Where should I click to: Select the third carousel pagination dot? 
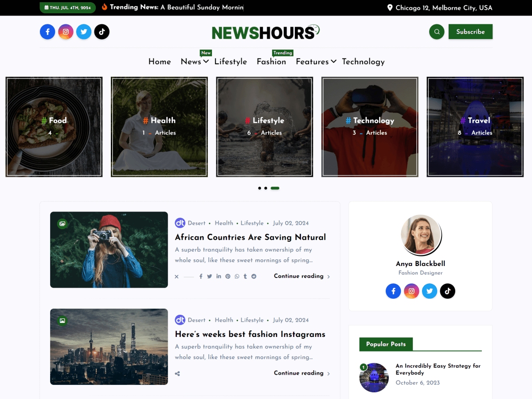274,188
